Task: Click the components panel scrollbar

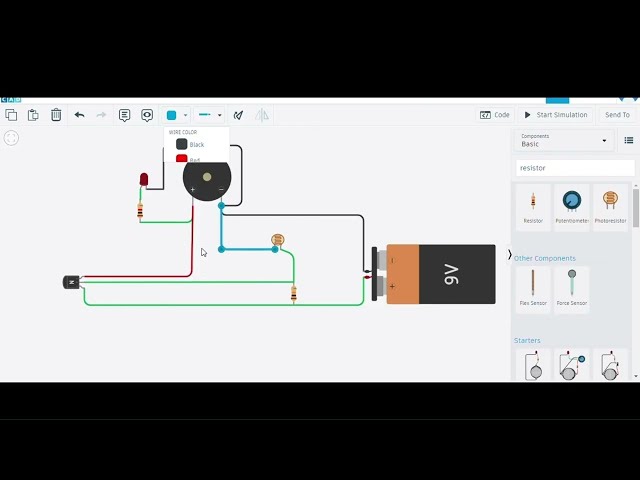Action: (x=636, y=208)
